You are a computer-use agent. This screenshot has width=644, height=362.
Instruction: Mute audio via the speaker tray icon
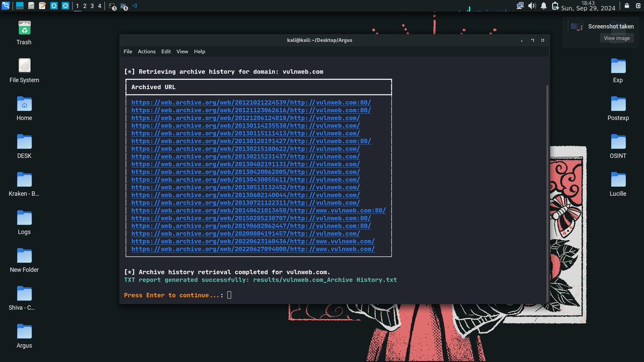(x=532, y=6)
